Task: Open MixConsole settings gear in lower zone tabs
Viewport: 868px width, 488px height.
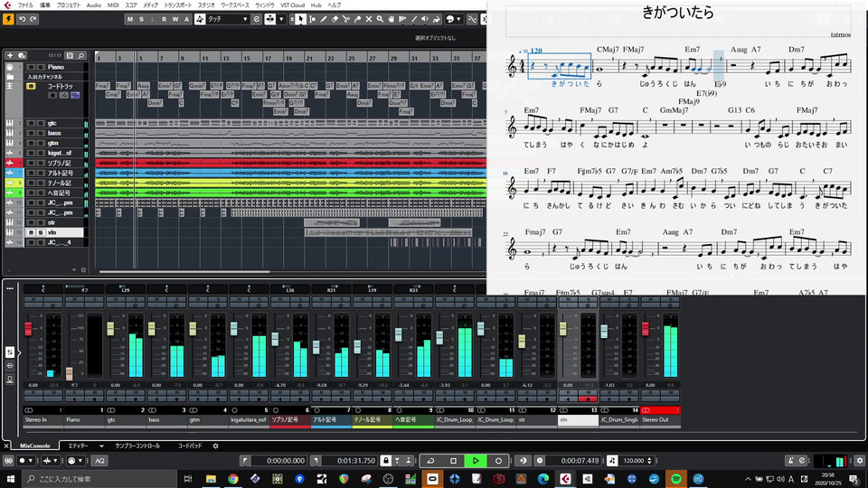Action: coord(215,446)
